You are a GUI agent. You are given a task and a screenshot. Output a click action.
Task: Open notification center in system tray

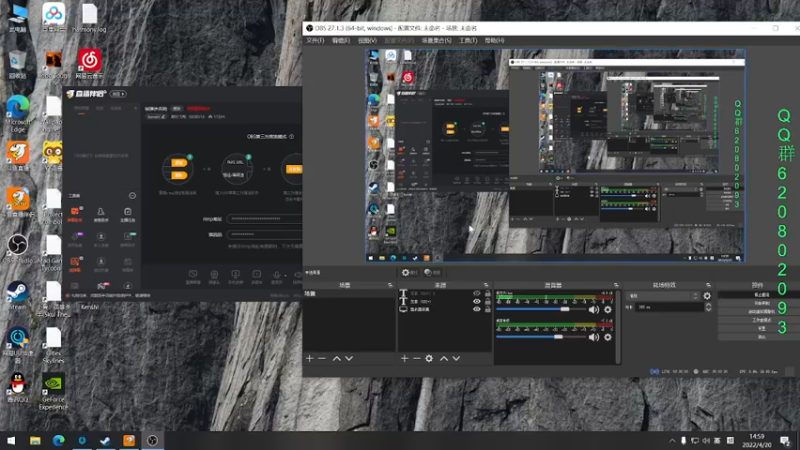click(786, 440)
